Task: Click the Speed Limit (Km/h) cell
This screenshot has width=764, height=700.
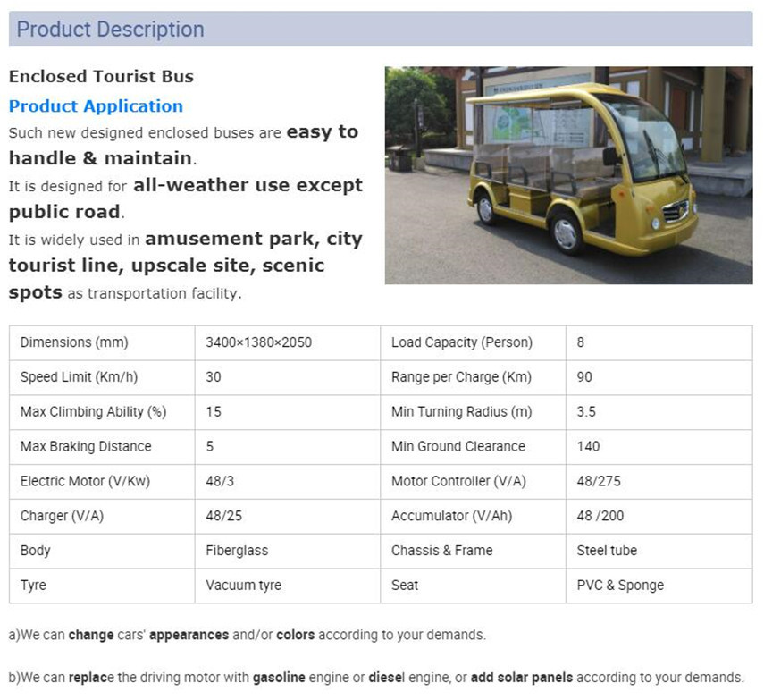Action: point(102,377)
